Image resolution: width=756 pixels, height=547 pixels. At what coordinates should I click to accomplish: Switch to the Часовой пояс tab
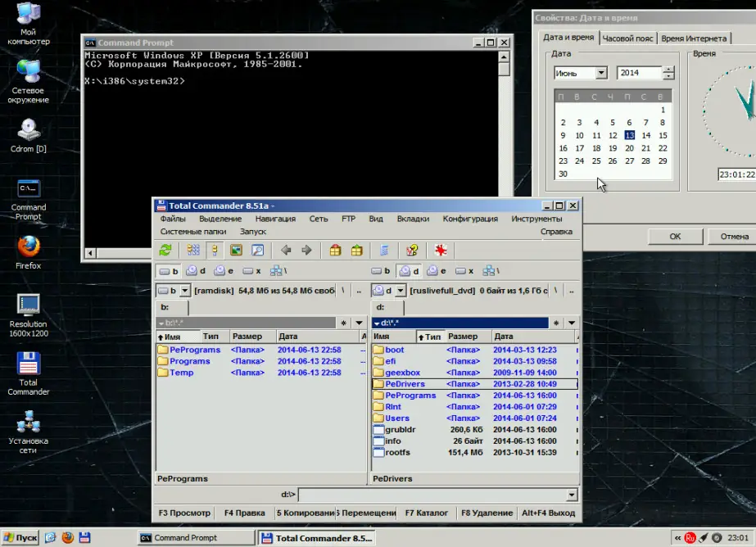(x=627, y=38)
